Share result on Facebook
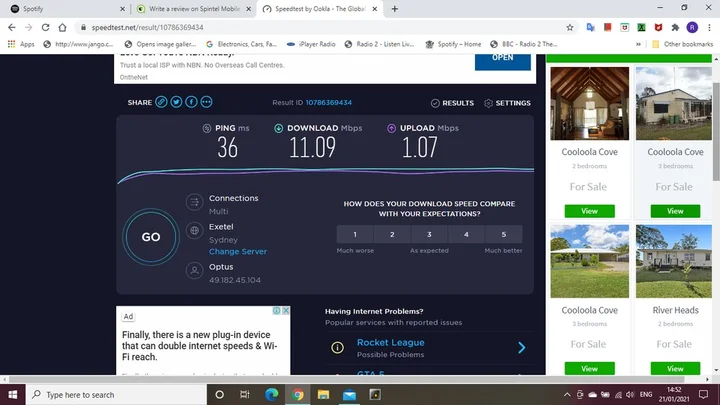Image resolution: width=720 pixels, height=405 pixels. click(191, 102)
